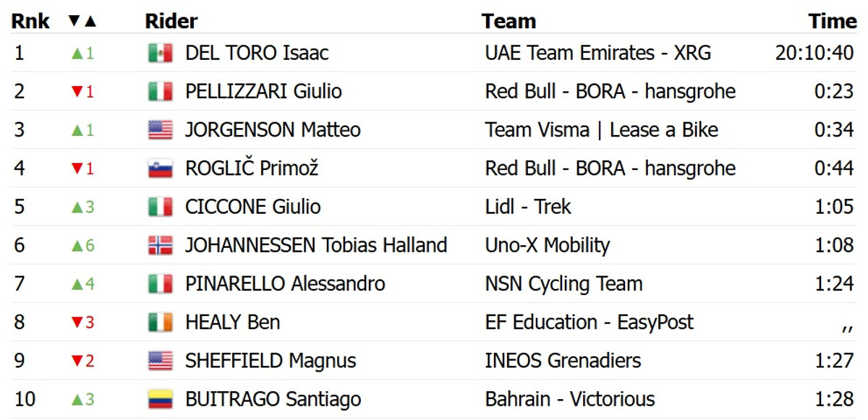868x420 pixels.
Task: Open EF Education - EasyPost team link
Action: 590,322
